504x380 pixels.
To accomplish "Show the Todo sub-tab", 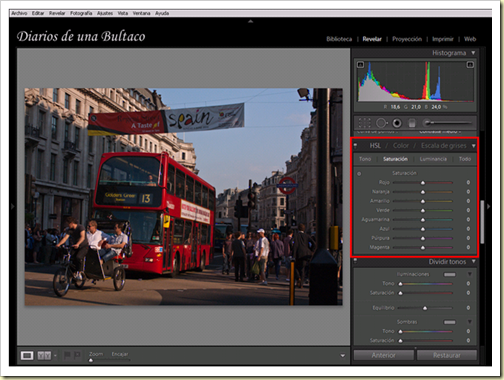I will (465, 159).
